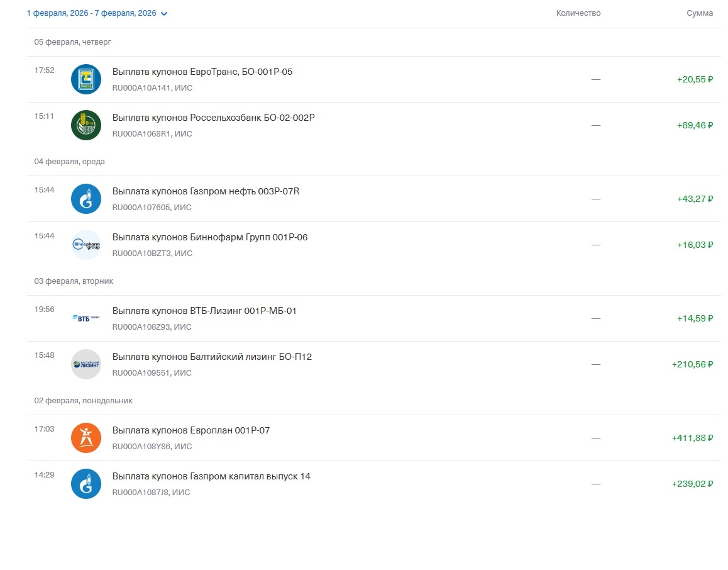This screenshot has width=728, height=570.
Task: Click ISIN RU000A108Z93, ИИС
Action: [152, 327]
